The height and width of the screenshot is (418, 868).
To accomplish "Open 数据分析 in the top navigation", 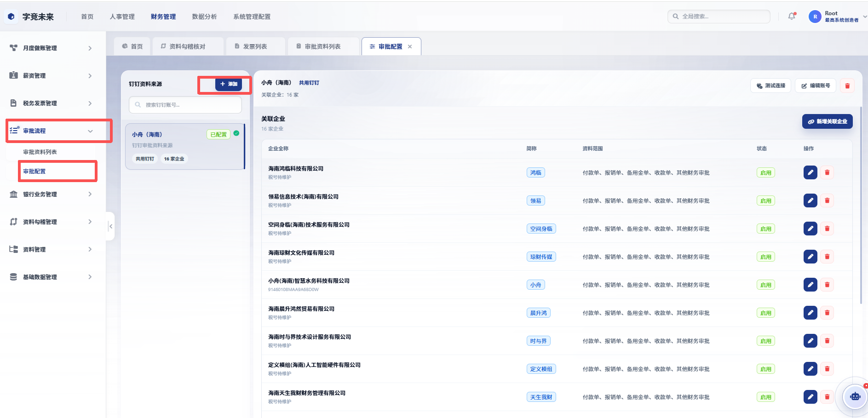I will pos(204,17).
